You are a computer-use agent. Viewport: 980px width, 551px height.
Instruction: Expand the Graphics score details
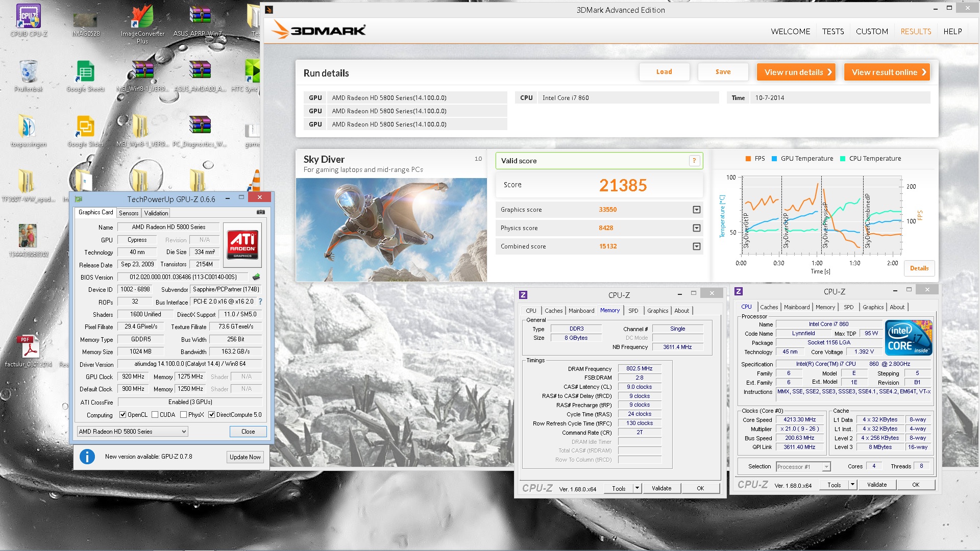coord(697,210)
